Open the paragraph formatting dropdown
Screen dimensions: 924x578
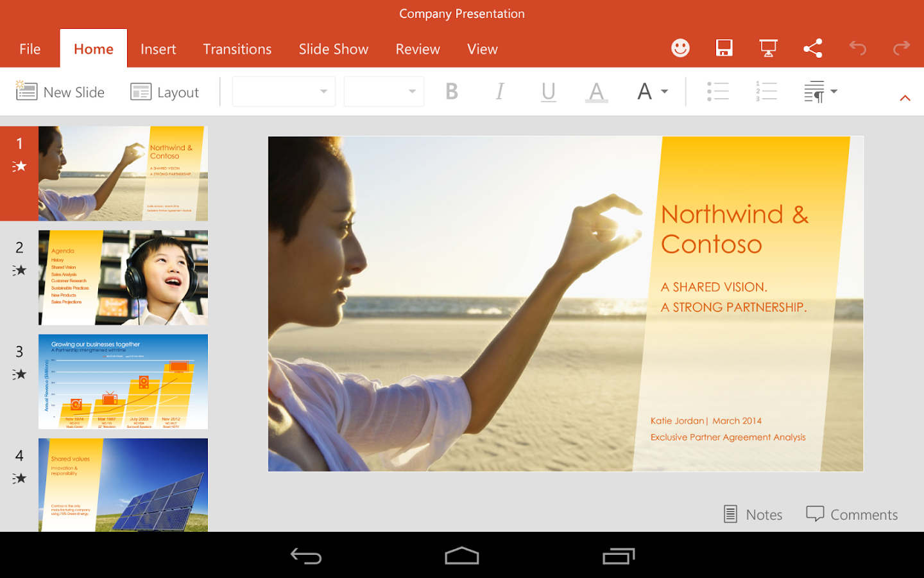pos(820,92)
